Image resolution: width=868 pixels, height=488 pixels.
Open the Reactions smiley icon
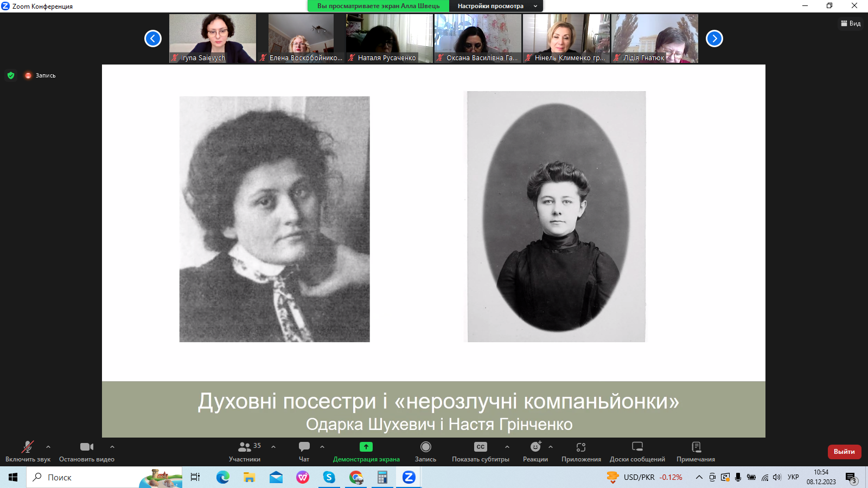535,447
